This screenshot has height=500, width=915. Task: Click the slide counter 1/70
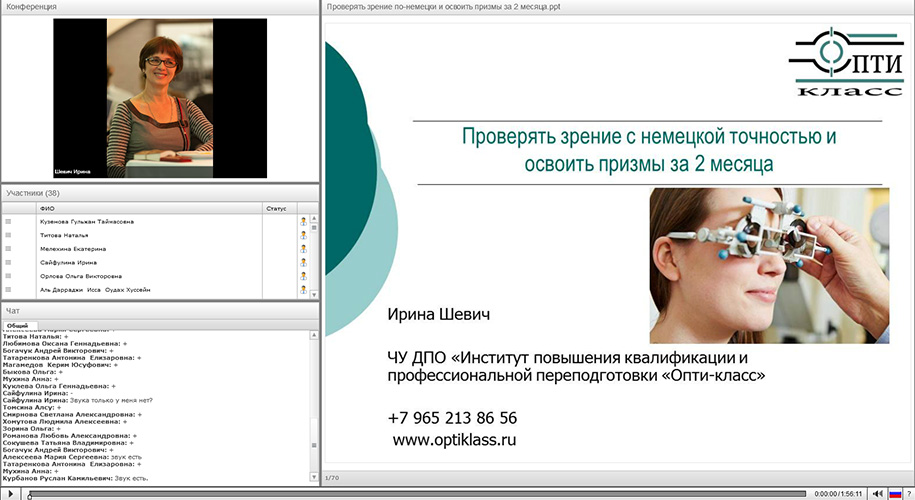332,478
